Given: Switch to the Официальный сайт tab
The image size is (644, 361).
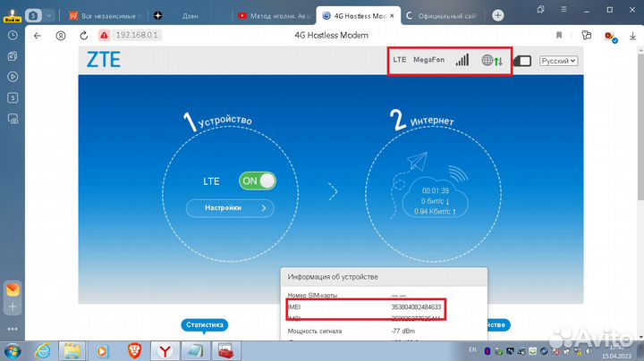Looking at the screenshot, I should 443,16.
